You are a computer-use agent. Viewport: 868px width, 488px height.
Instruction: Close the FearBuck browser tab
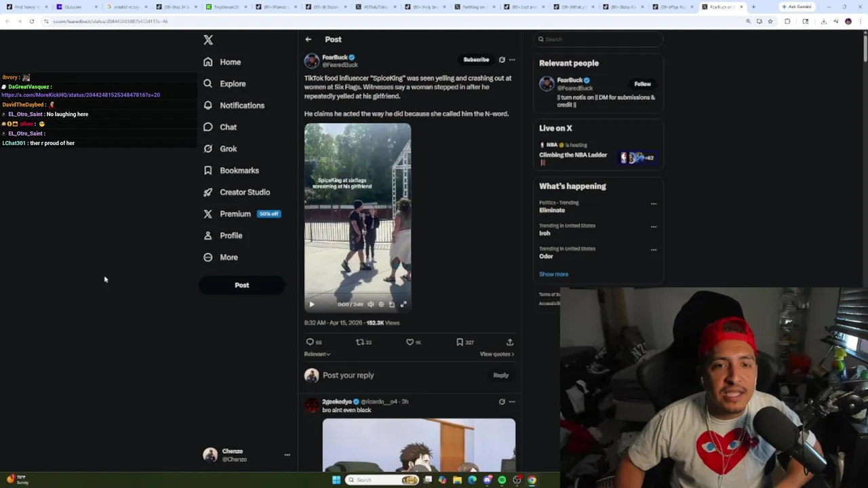tap(741, 7)
